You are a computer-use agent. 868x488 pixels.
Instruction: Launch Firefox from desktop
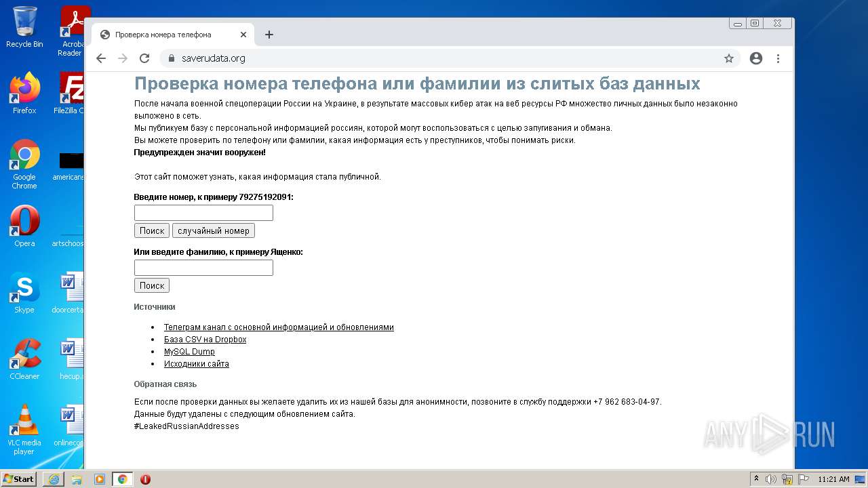tap(24, 93)
